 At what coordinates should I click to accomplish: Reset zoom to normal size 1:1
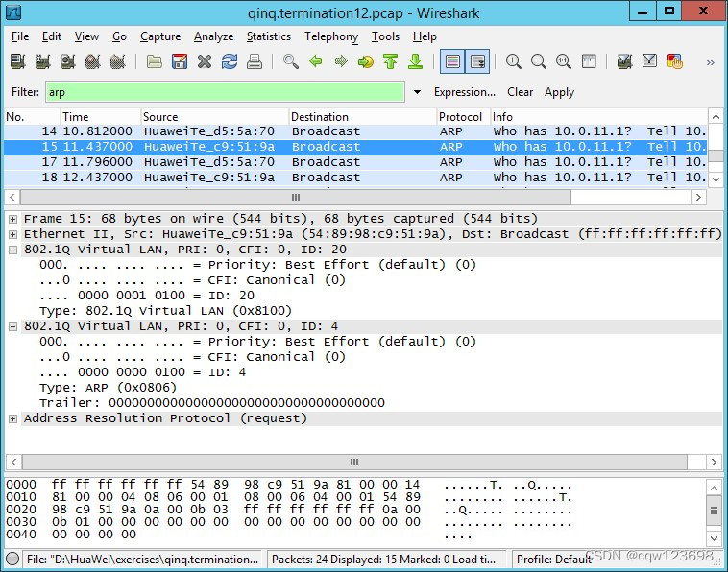tap(564, 61)
